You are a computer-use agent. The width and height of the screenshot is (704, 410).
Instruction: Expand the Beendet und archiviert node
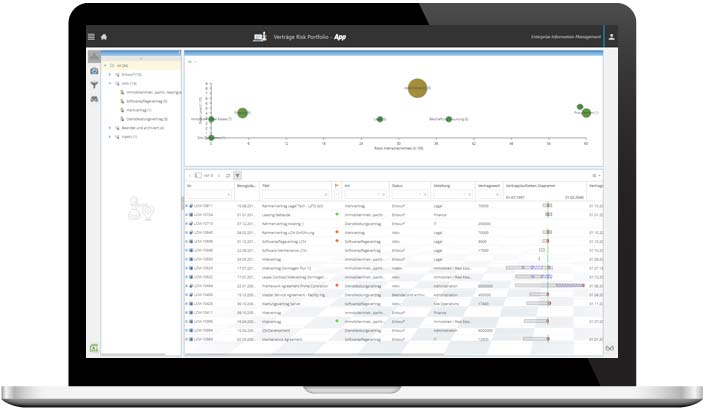[110, 128]
